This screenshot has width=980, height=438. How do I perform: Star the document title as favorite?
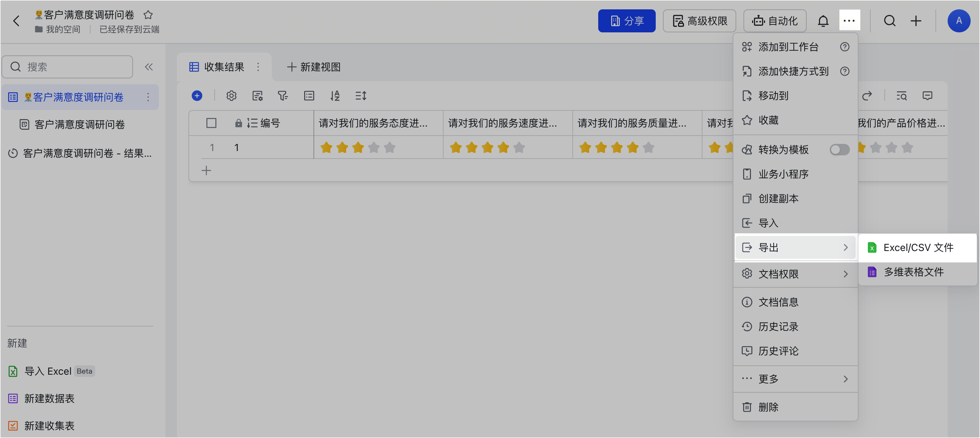tap(148, 15)
